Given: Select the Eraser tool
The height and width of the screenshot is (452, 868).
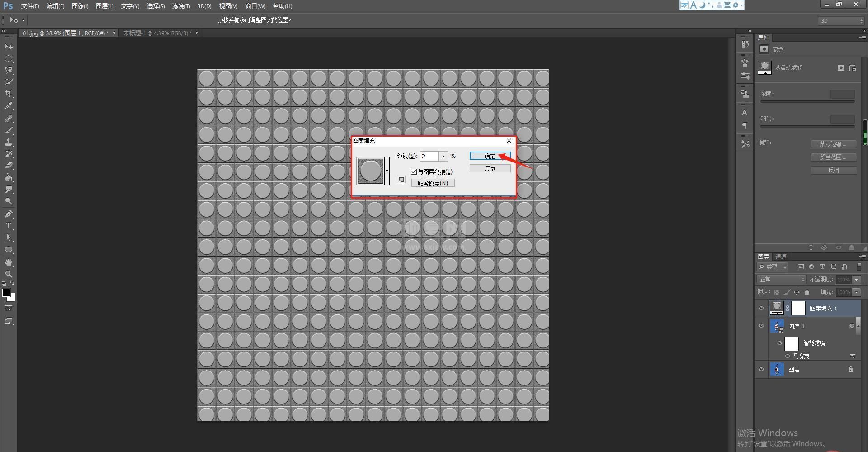Looking at the screenshot, I should (x=9, y=166).
